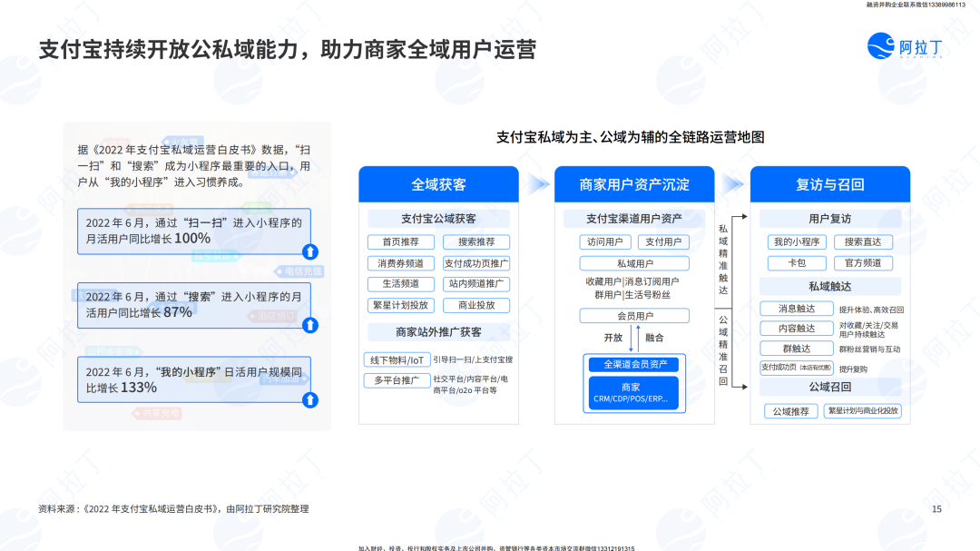The height and width of the screenshot is (551, 980).
Task: Click the 官方频道 box
Action: pyautogui.click(x=863, y=263)
